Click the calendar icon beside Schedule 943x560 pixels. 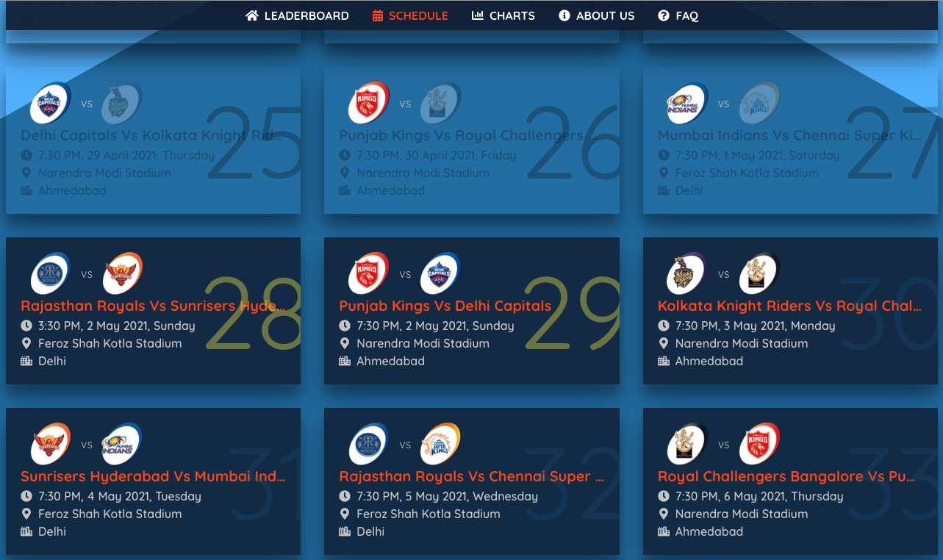(x=378, y=15)
